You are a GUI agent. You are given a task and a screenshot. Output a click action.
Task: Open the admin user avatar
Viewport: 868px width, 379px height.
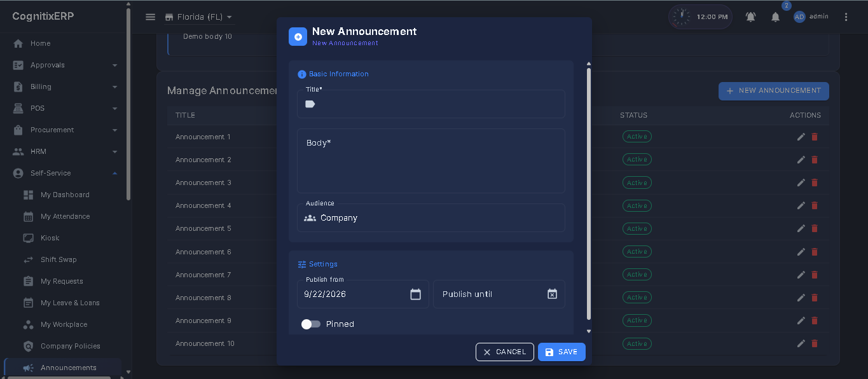click(799, 17)
